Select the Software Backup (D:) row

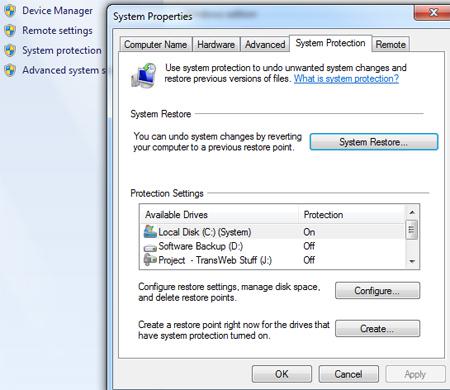point(272,246)
